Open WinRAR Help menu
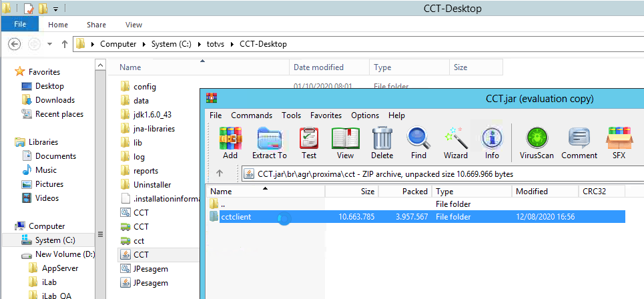The height and width of the screenshot is (299, 644). pyautogui.click(x=397, y=115)
